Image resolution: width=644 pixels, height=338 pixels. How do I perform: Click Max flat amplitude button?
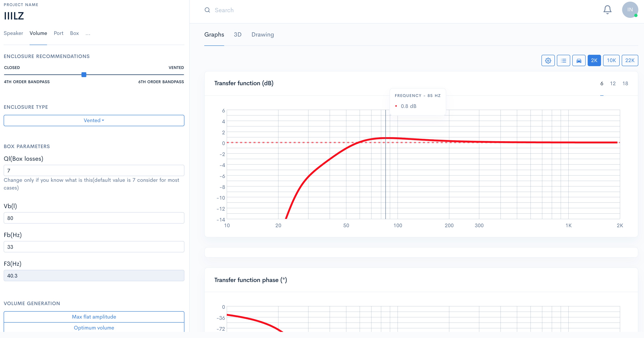coord(94,317)
